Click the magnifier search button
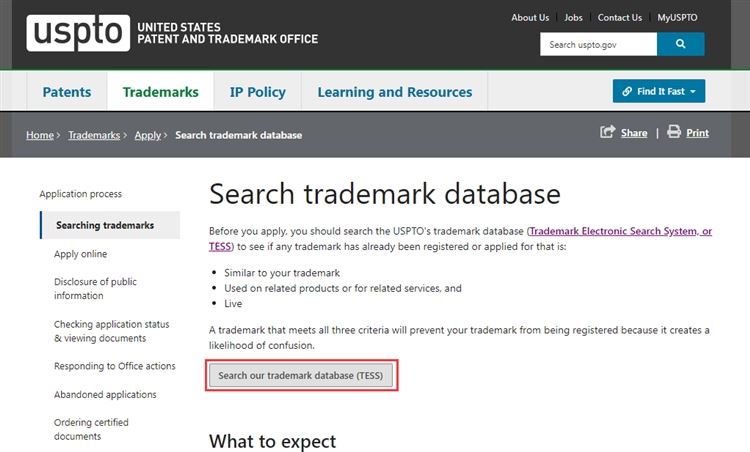Image resolution: width=750 pixels, height=452 pixels. click(x=681, y=44)
